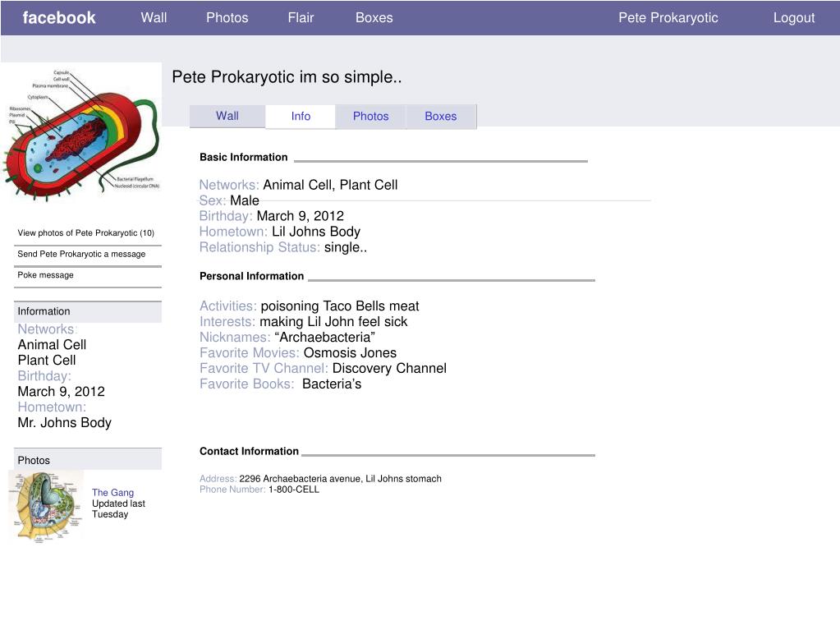Click the Relationship Status value 'single..'

point(346,247)
